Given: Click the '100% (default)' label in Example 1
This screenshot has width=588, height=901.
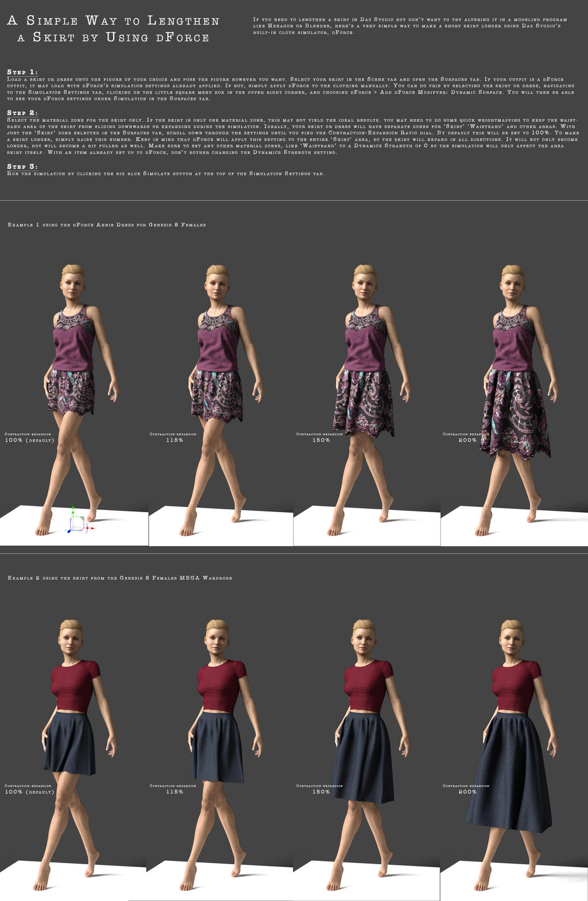Looking at the screenshot, I should 29,440.
